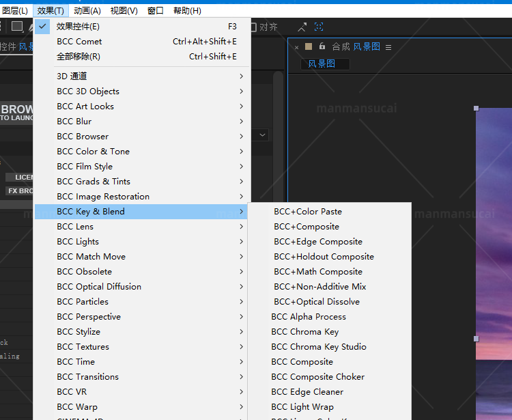
Task: Apply the BCC Edge Cleaner effect
Action: 330,391
